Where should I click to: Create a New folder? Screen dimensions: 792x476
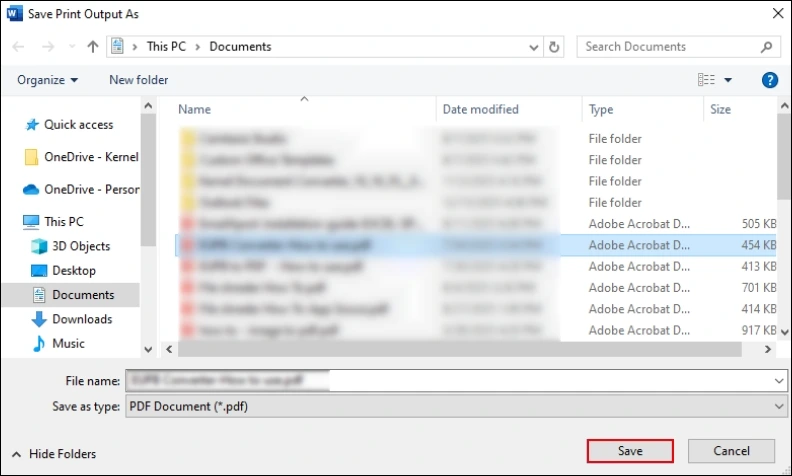point(138,80)
